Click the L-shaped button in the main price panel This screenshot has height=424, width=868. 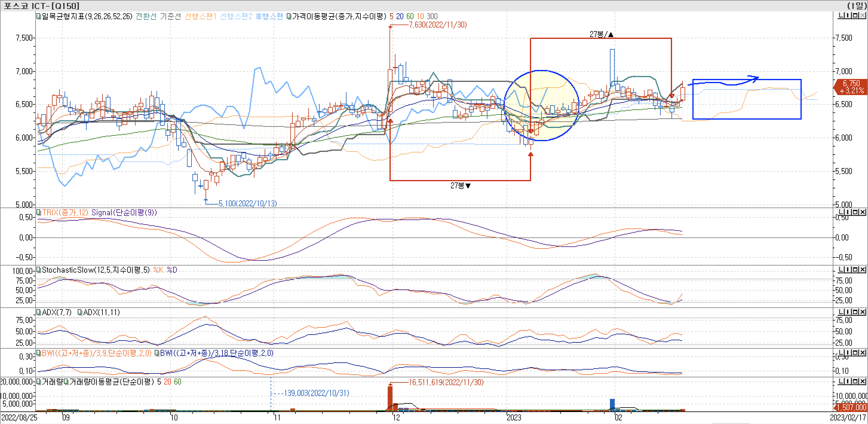(841, 16)
